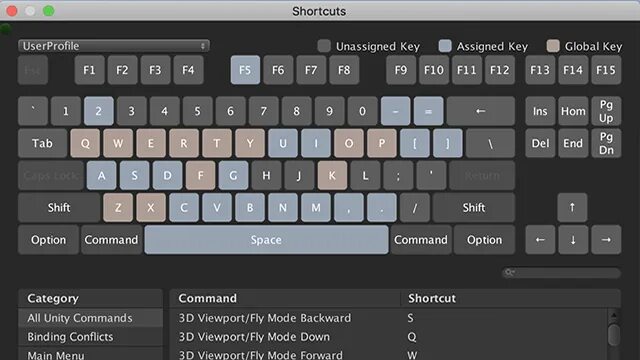Click the command list scrollbar
The height and width of the screenshot is (360, 640).
pos(613,335)
